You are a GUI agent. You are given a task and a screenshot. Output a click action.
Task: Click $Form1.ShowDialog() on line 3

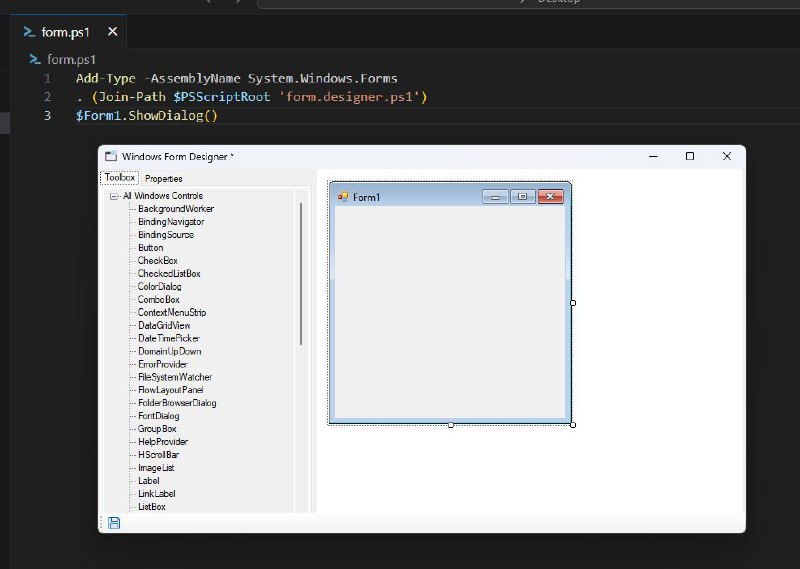(147, 116)
